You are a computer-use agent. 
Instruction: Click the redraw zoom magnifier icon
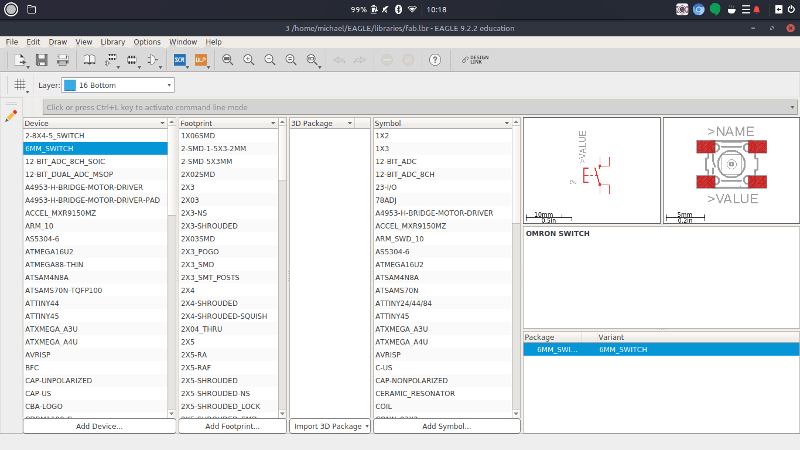291,60
